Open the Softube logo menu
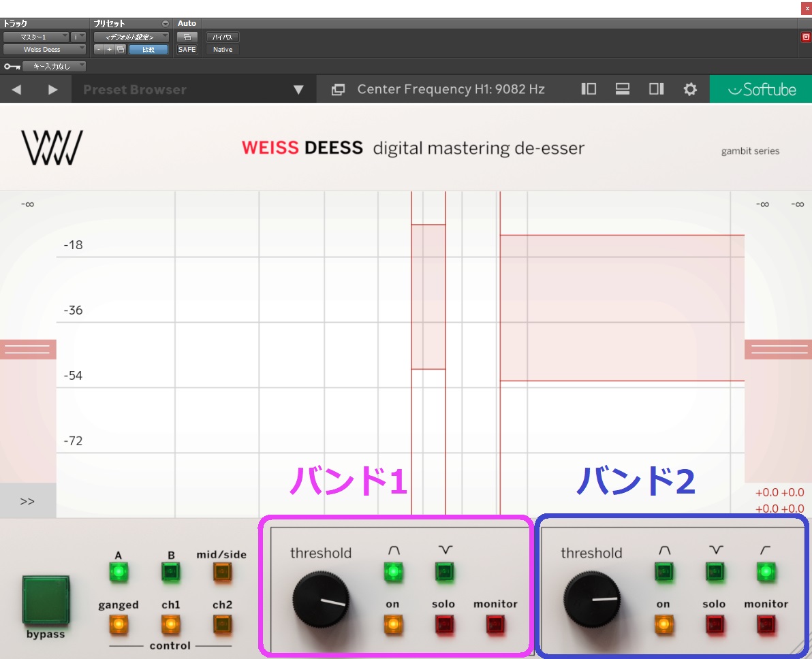 pyautogui.click(x=760, y=89)
